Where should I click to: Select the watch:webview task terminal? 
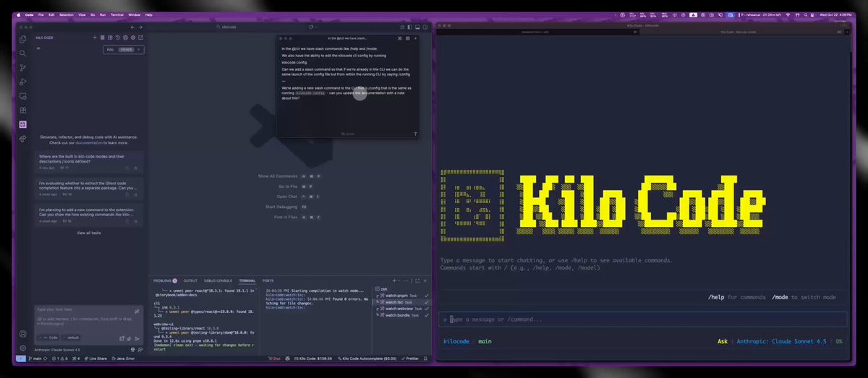(401, 309)
